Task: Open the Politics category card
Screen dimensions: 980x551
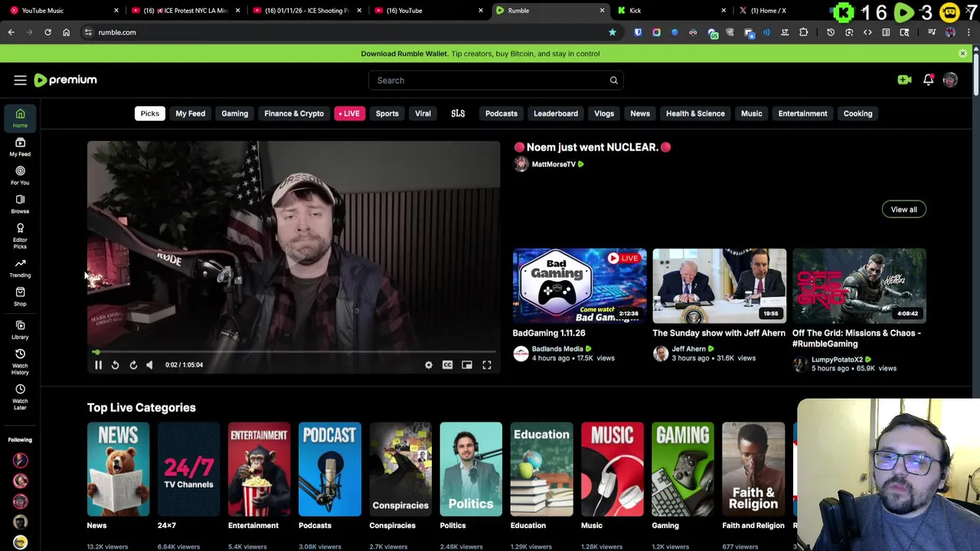Action: 471,469
